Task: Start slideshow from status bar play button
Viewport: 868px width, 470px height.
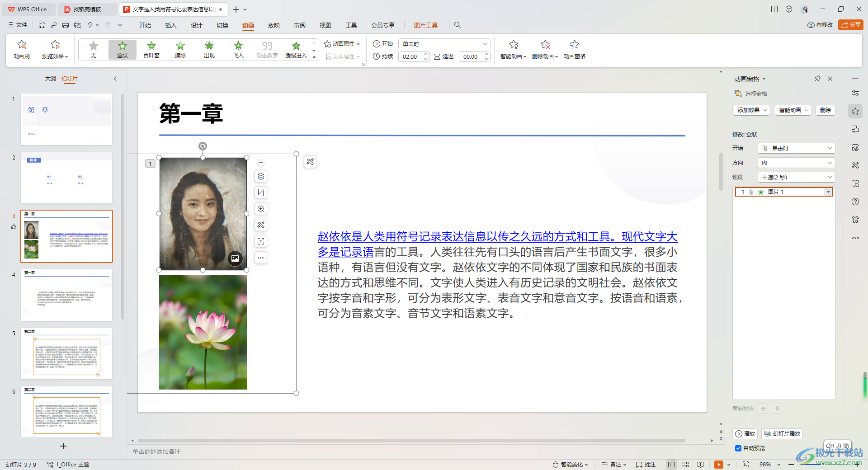Action: coord(718,465)
